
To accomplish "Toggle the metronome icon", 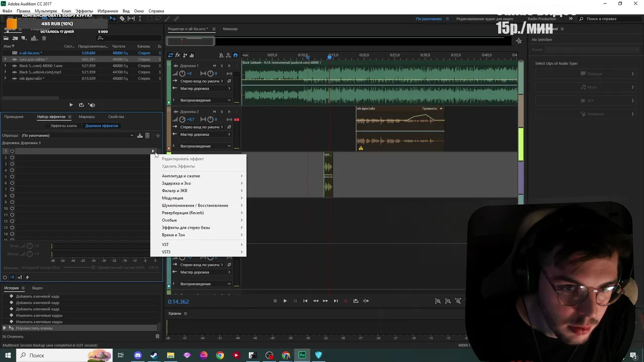I will [x=221, y=55].
